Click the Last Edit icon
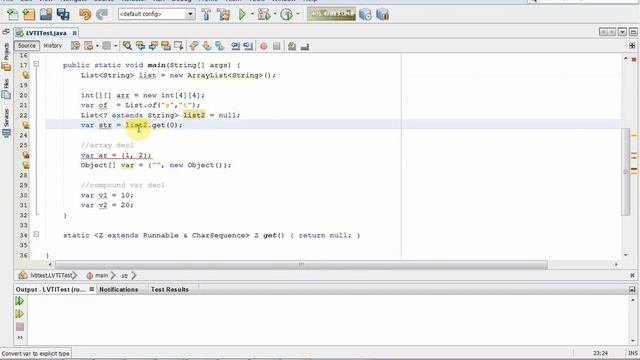The image size is (640, 360). click(76, 46)
